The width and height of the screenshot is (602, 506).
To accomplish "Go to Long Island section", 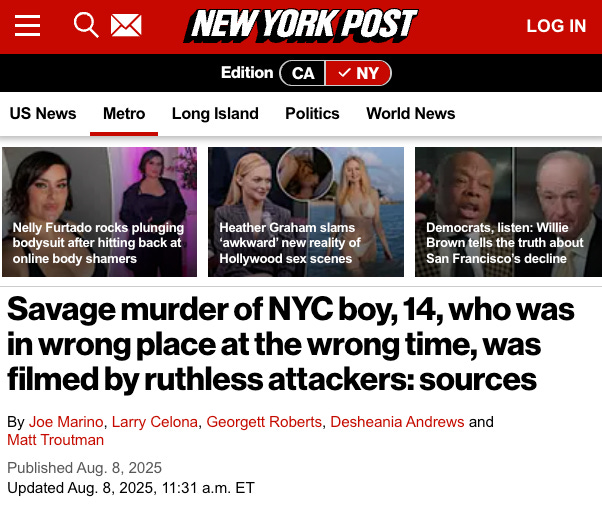I will click(x=215, y=114).
